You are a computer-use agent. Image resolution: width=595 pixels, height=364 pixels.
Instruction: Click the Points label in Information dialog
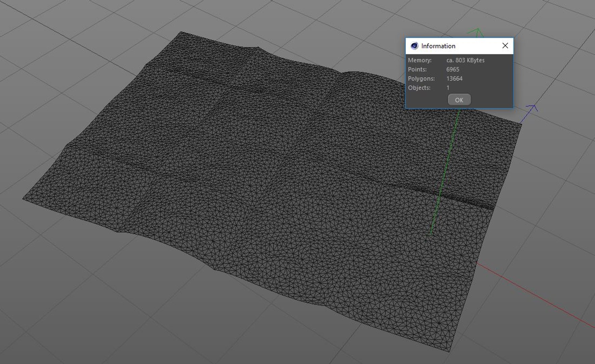coord(417,69)
